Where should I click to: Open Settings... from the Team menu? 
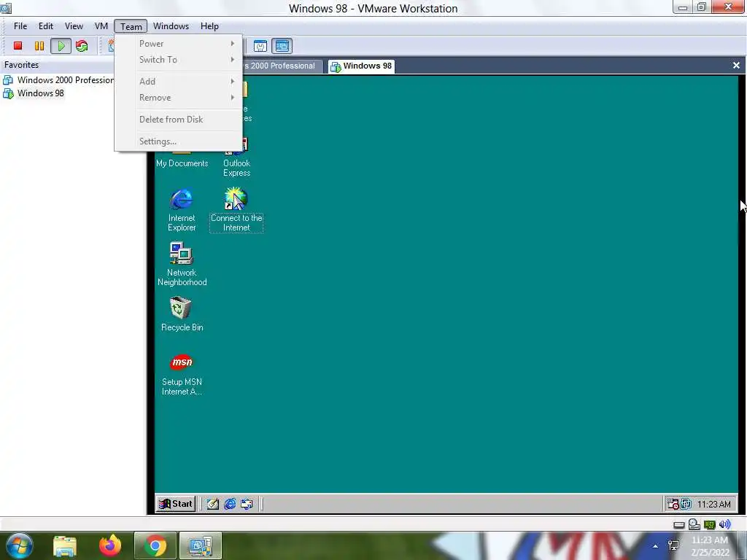(x=179, y=141)
